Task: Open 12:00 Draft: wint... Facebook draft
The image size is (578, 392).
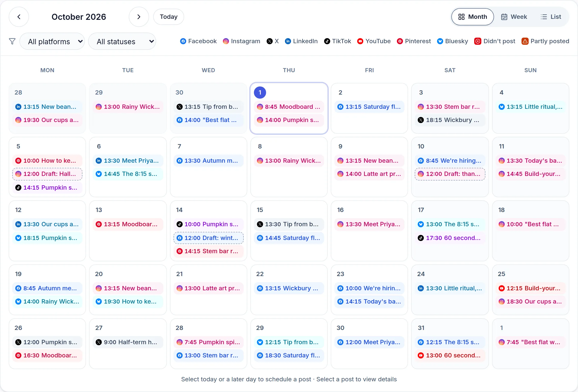Action: pyautogui.click(x=208, y=238)
